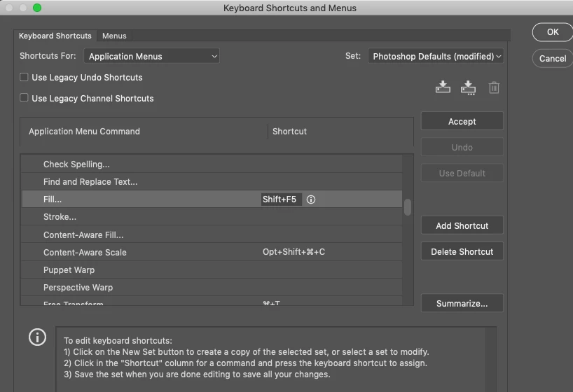Select the Fill... command row
Screen dimensions: 573x392
tap(212, 199)
